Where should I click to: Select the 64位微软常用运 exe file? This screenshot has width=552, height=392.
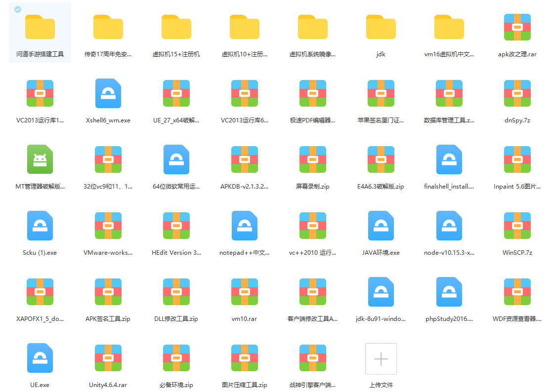[x=176, y=159]
